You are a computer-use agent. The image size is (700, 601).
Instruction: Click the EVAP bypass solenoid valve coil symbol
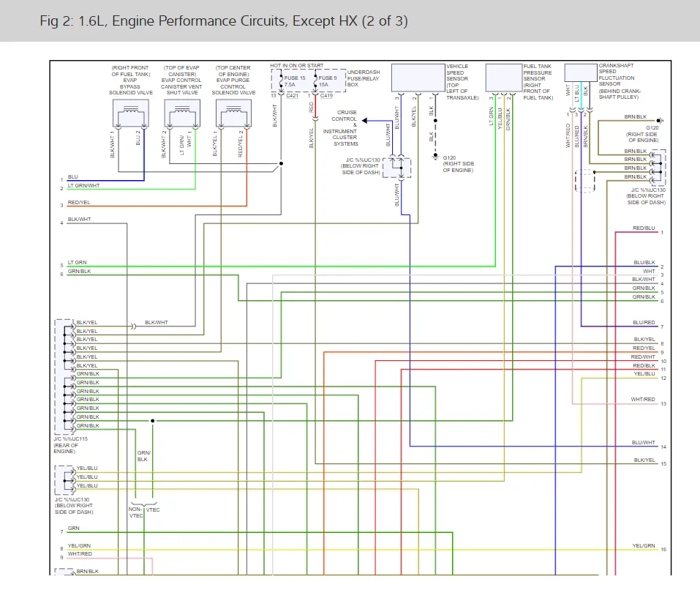[131, 113]
